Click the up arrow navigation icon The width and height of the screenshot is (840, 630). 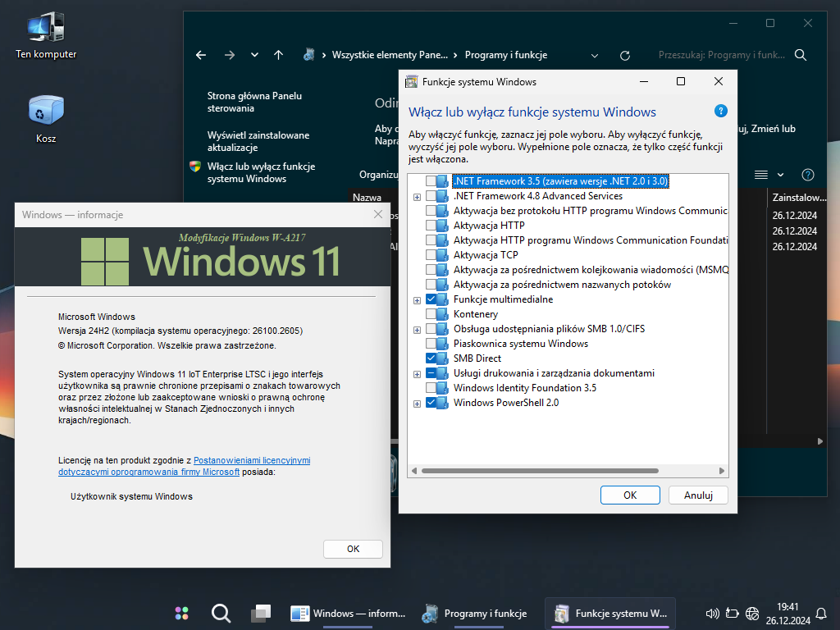coord(279,55)
